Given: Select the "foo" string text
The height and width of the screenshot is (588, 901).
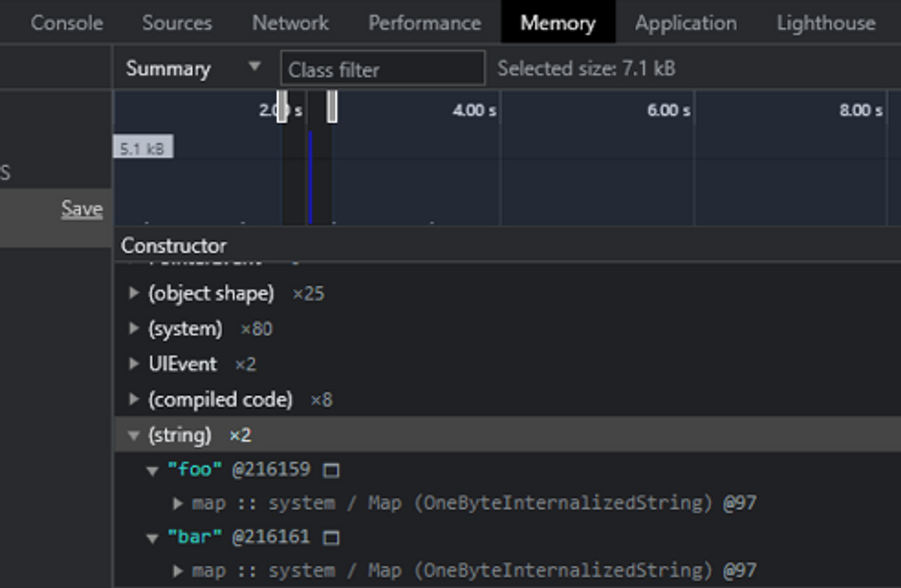Looking at the screenshot, I should click(195, 469).
